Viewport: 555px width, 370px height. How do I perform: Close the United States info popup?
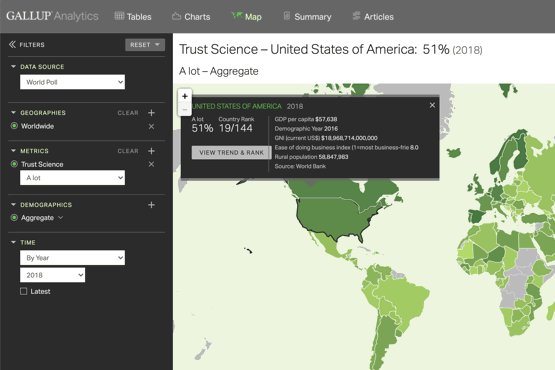[432, 105]
